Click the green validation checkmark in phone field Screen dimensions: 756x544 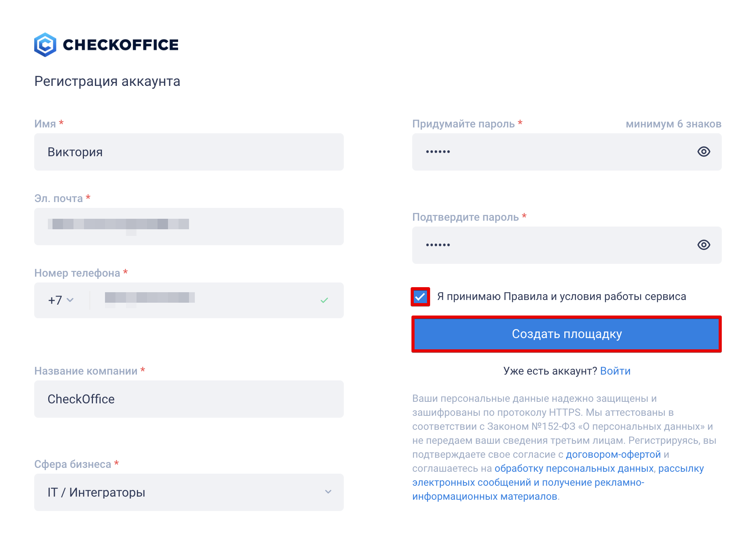point(324,300)
